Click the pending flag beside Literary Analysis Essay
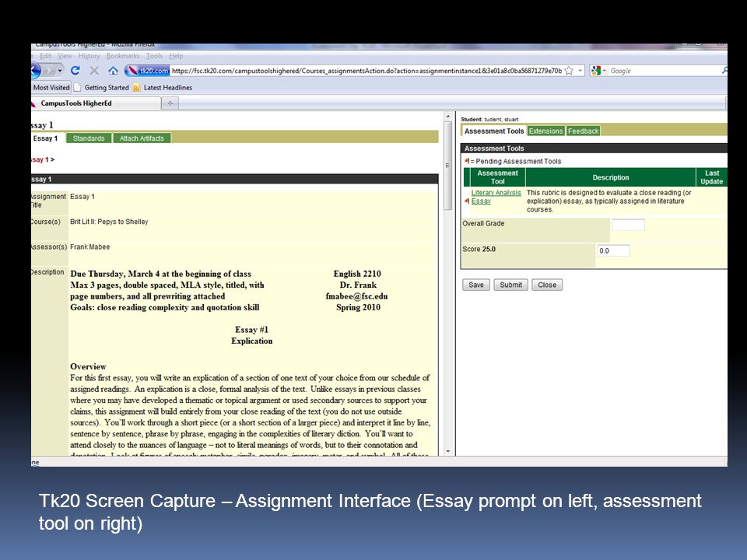 pos(467,201)
